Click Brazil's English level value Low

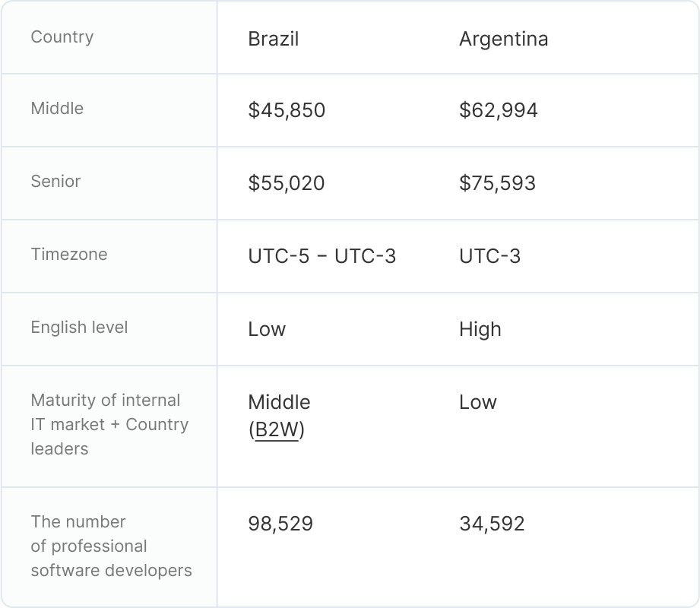[267, 329]
